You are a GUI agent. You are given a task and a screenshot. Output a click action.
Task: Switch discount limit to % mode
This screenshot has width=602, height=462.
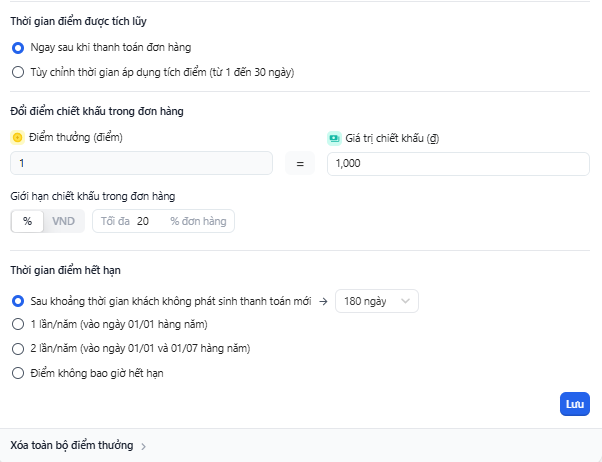27,221
